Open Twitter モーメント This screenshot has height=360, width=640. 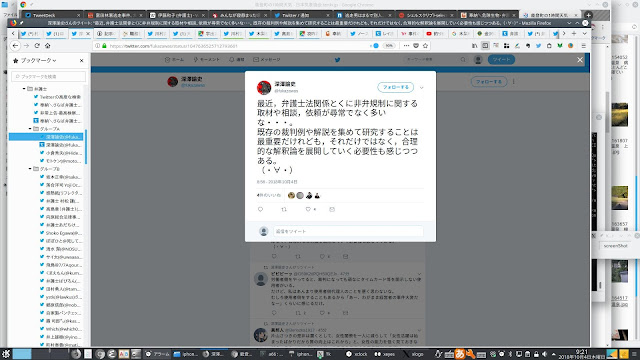click(207, 60)
